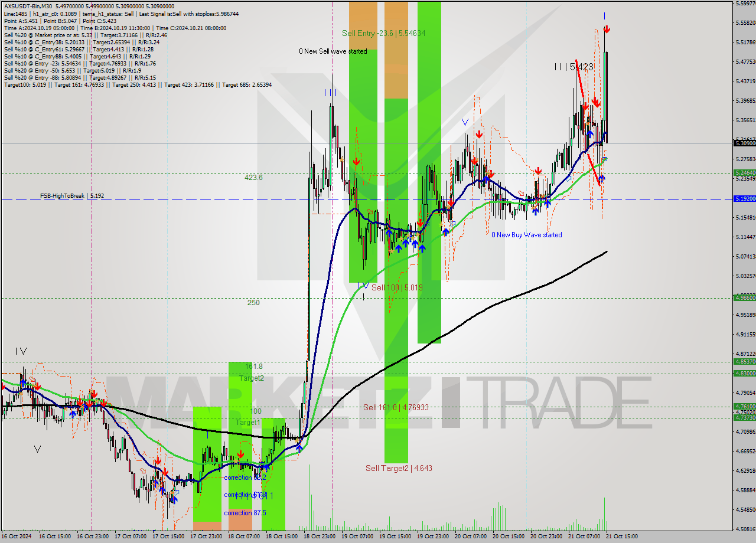
Task: Click the green 4.76100 price tag
Action: pyautogui.click(x=744, y=406)
